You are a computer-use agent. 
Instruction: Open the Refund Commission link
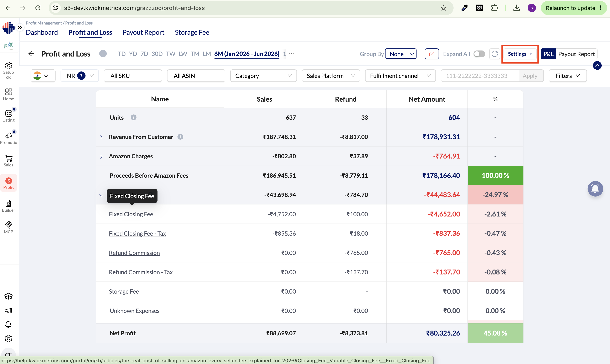coord(134,253)
